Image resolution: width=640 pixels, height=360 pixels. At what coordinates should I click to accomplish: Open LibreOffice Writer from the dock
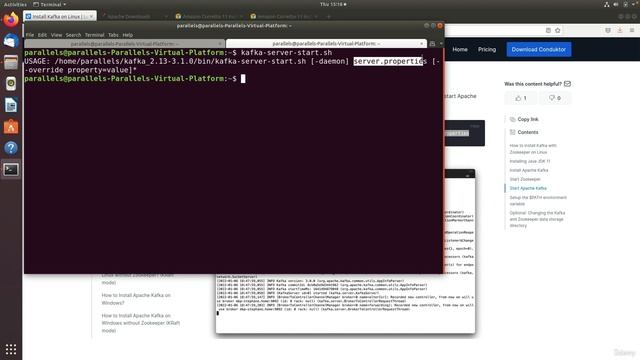click(11, 105)
